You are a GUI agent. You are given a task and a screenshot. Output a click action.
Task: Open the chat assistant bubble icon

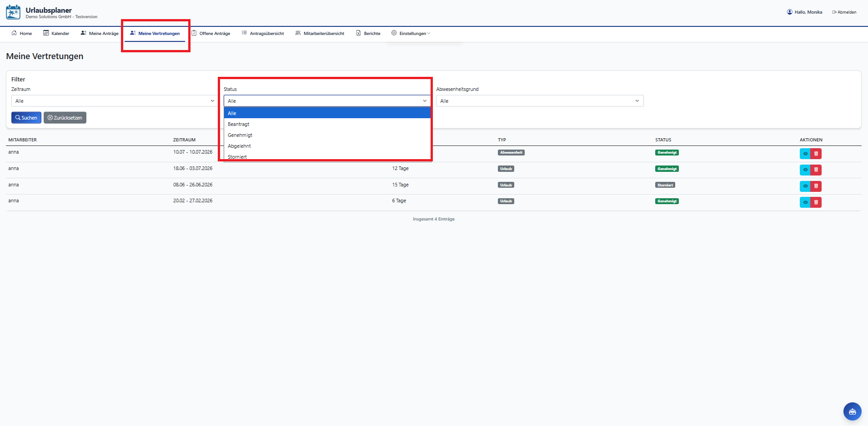852,411
